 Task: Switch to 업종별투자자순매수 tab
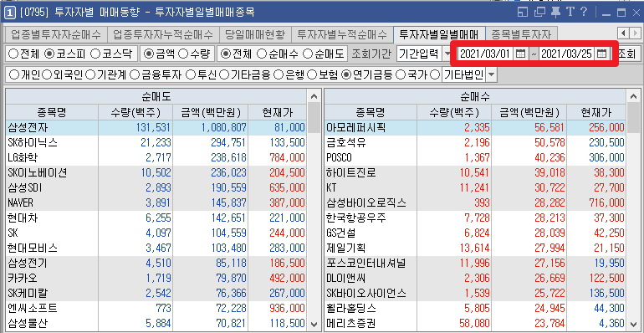point(56,34)
